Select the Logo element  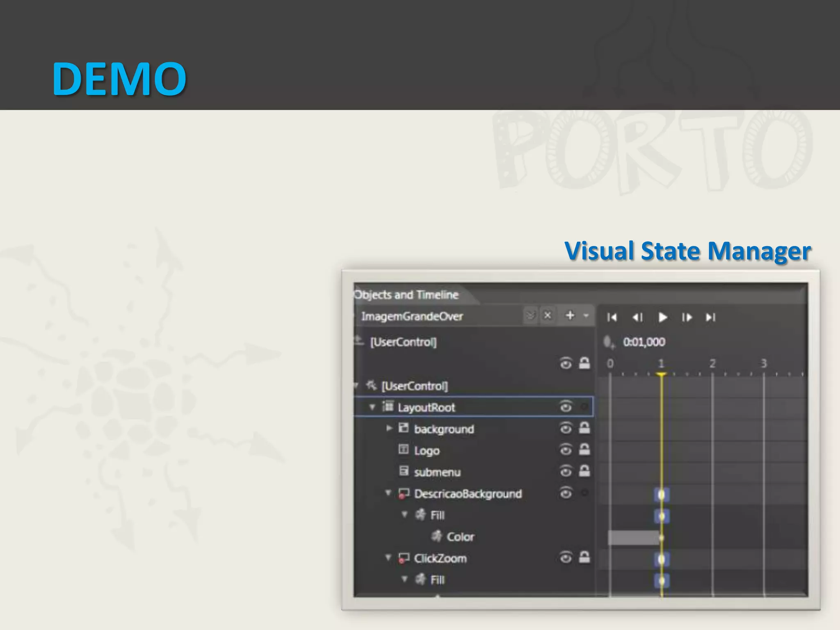coord(427,450)
